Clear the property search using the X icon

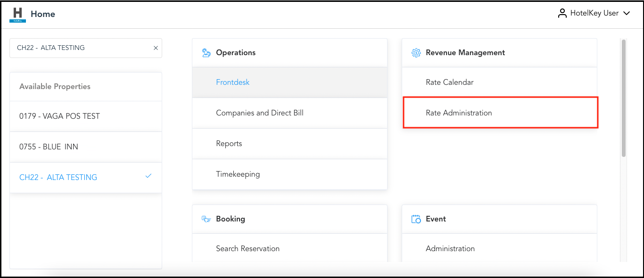coord(156,48)
